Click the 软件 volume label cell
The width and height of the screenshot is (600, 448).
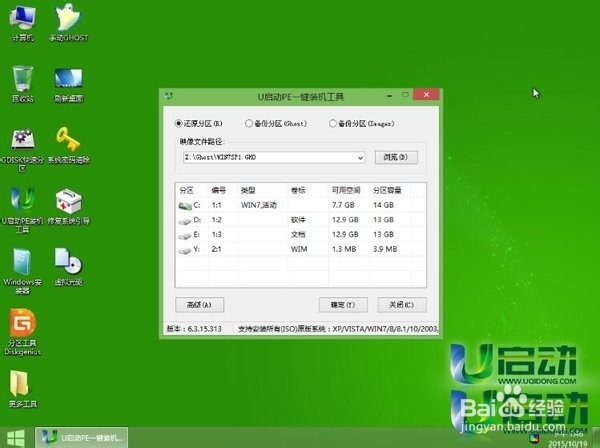click(298, 220)
